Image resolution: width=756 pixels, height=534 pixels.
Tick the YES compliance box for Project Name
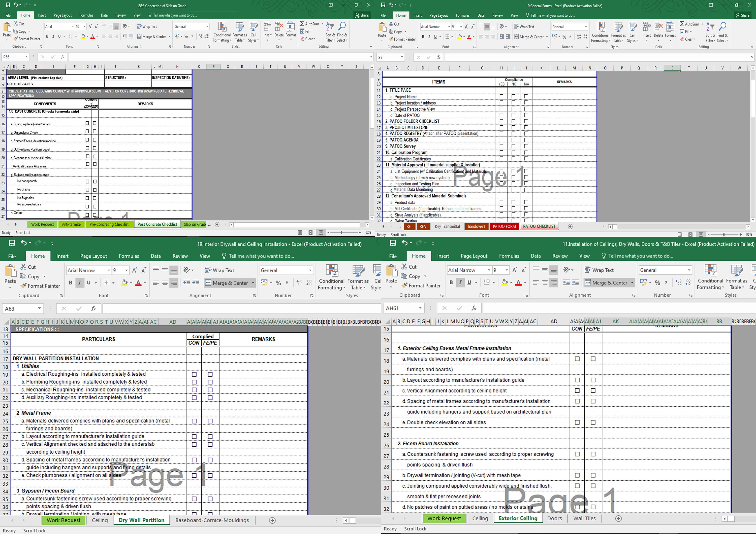[x=501, y=96]
